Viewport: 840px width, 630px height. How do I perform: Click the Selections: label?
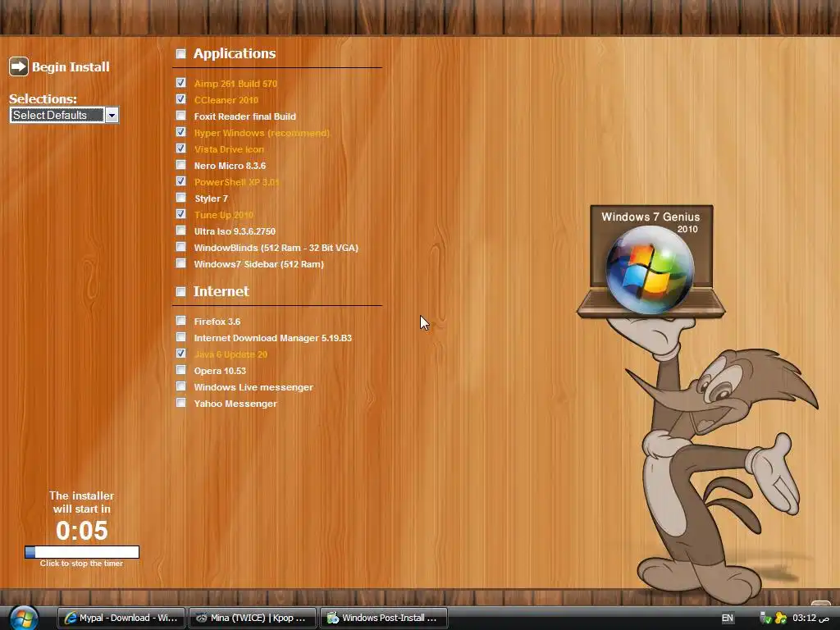point(43,98)
